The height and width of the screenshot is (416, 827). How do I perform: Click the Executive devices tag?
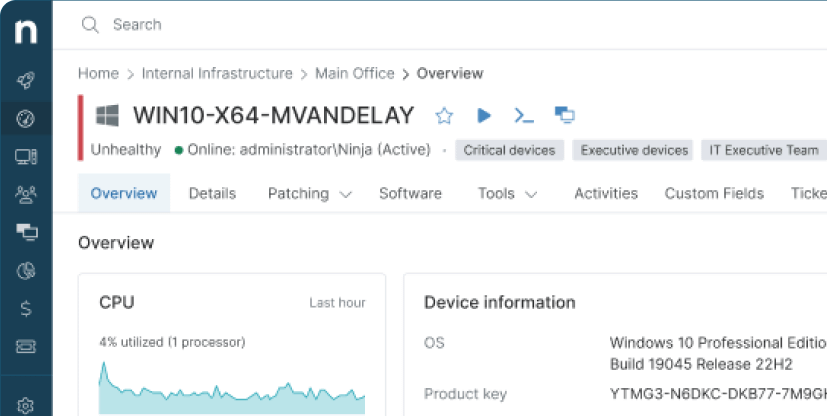632,150
